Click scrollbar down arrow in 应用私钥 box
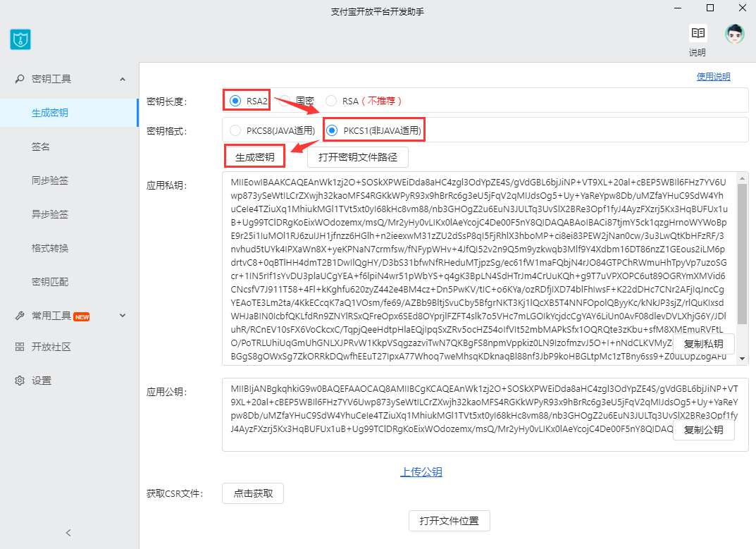The width and height of the screenshot is (756, 549). 742,359
